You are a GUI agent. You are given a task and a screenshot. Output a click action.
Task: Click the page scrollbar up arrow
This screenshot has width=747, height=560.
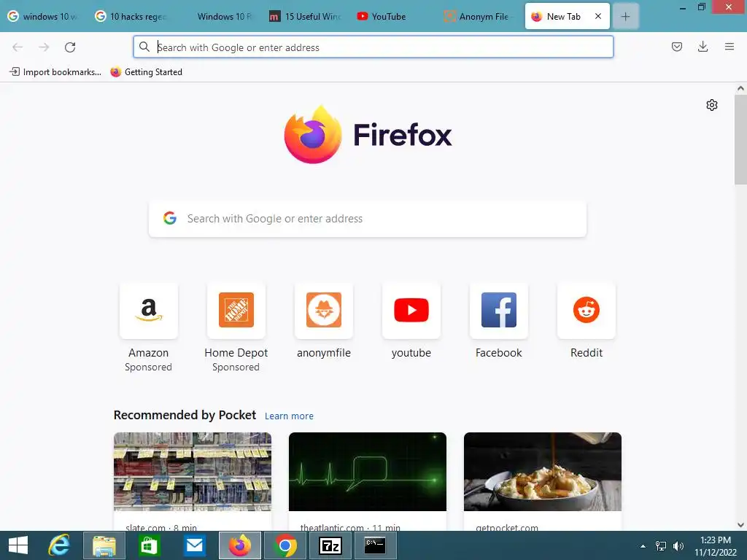(x=740, y=88)
